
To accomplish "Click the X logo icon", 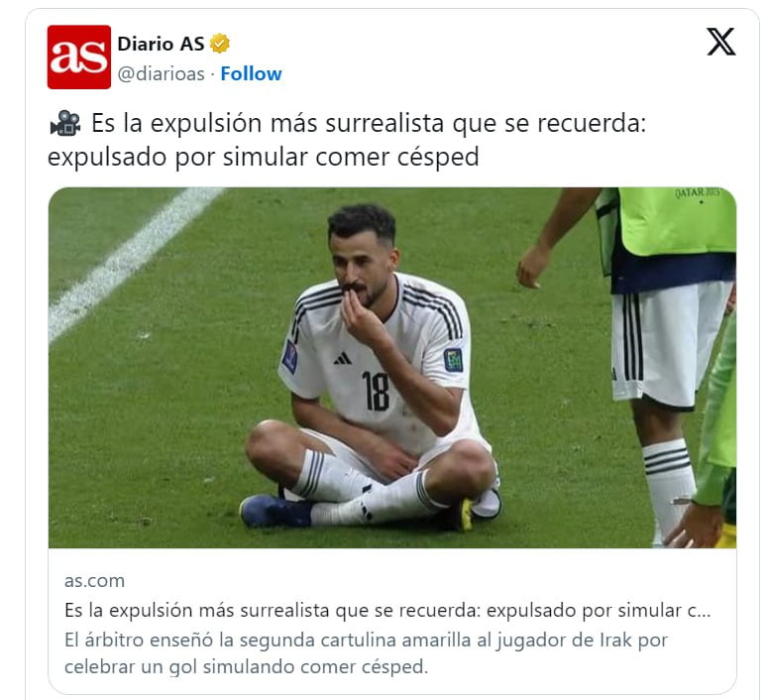I will tap(720, 42).
